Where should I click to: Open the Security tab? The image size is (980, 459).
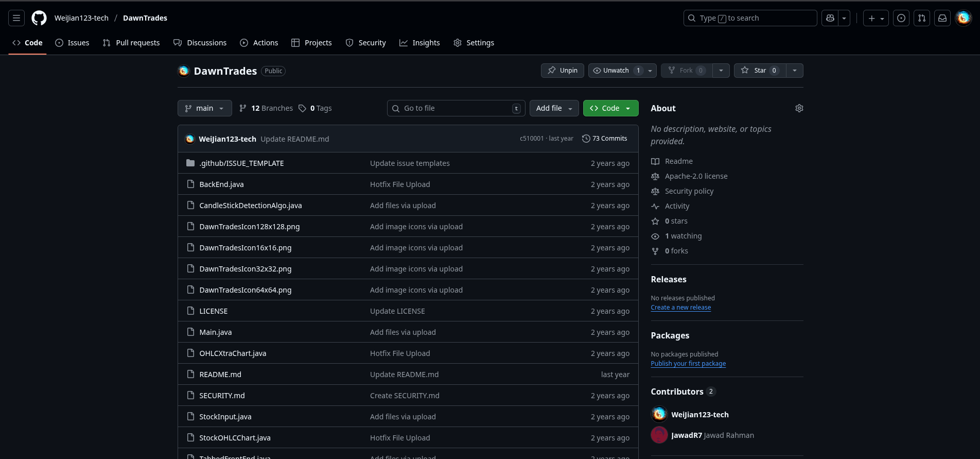pos(365,43)
